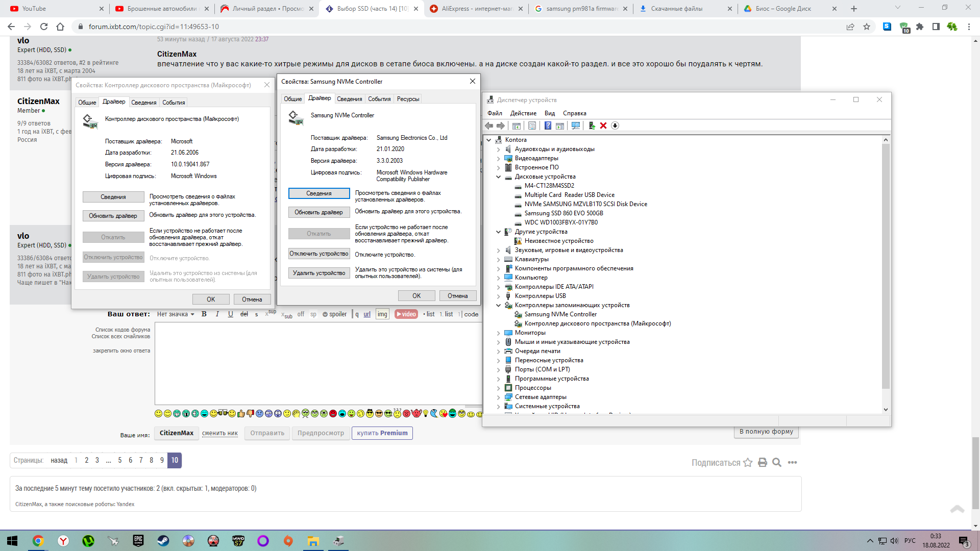The image size is (980, 551).
Task: Click inside the reply text area
Action: [x=316, y=362]
